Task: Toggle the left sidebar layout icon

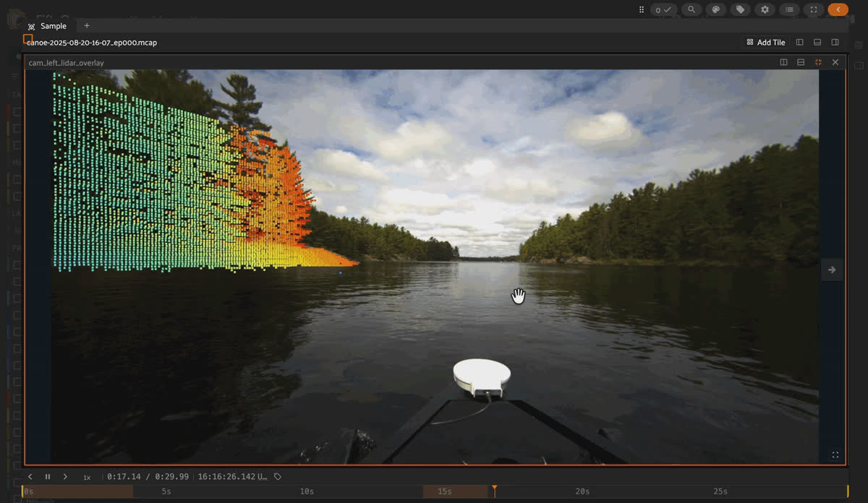Action: (x=799, y=43)
